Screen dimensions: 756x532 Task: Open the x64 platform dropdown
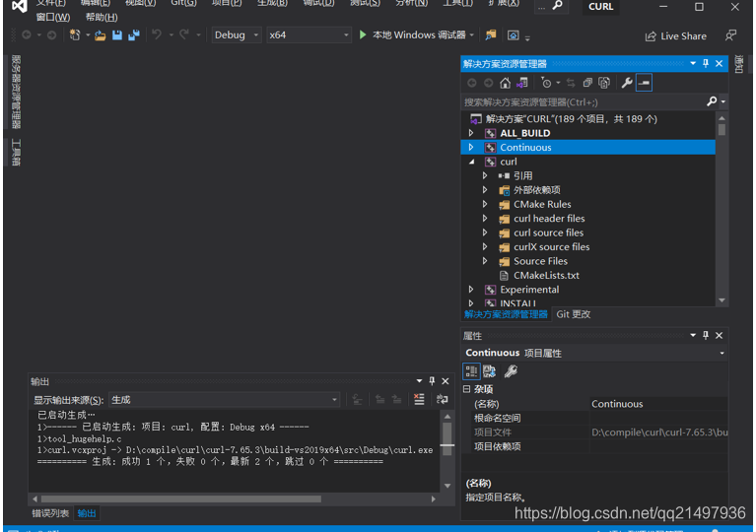[309, 35]
